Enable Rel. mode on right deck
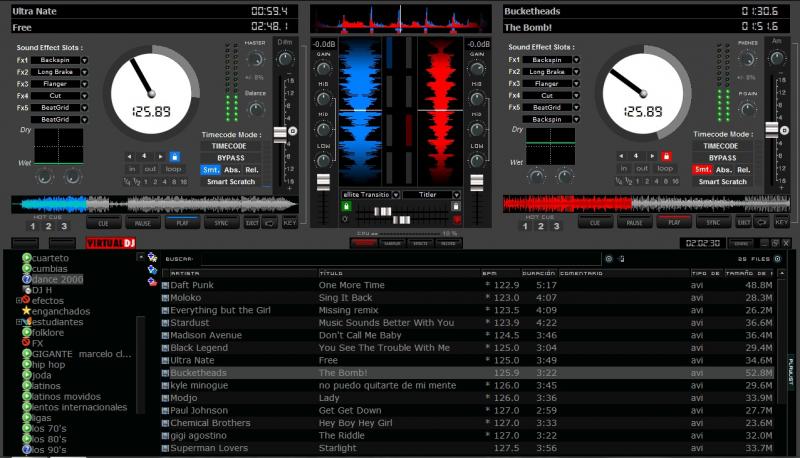Image resolution: width=800 pixels, height=458 pixels. (743, 169)
